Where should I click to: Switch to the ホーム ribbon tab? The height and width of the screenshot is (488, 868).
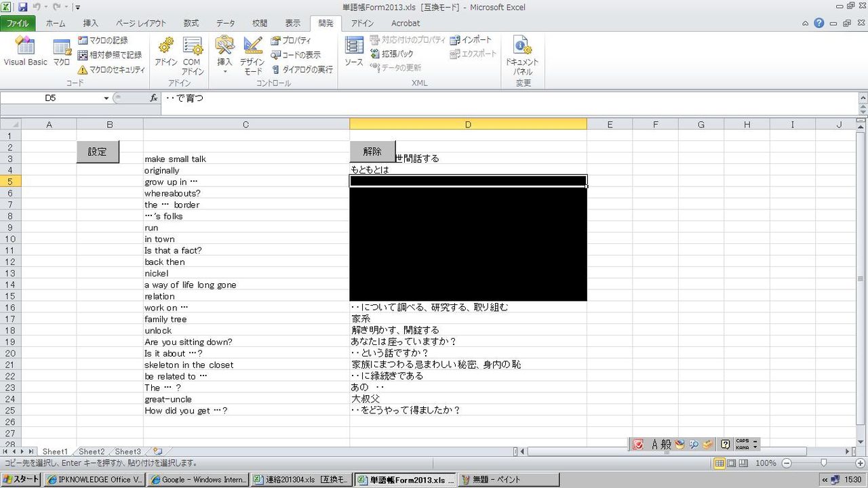(x=56, y=23)
